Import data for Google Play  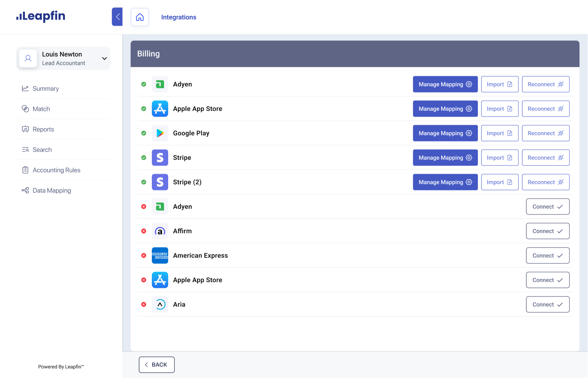[x=499, y=133]
